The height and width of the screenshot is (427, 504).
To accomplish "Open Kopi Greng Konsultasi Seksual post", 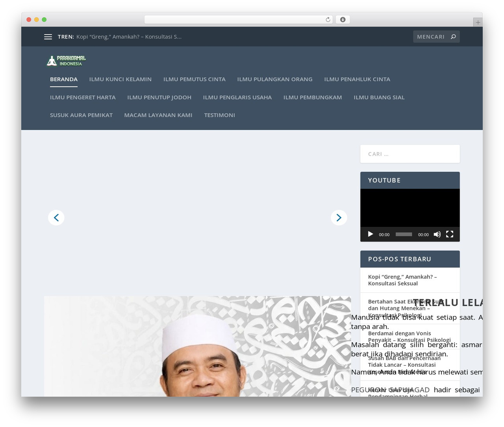I will tap(402, 280).
